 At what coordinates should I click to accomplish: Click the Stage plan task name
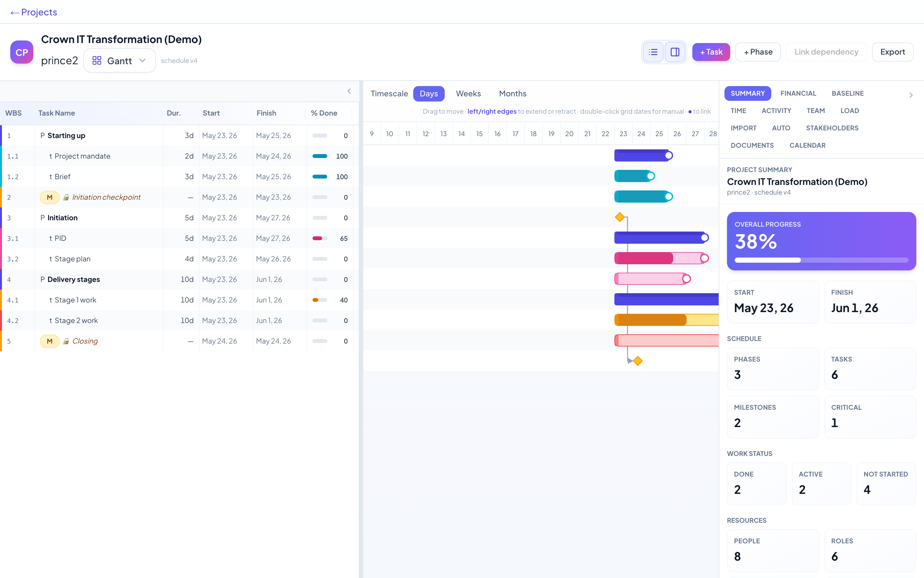73,259
